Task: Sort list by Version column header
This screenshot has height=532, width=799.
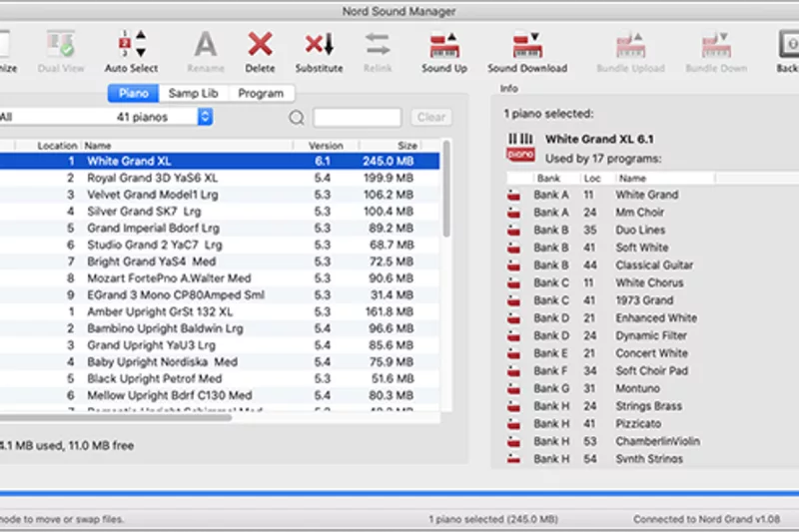Action: coord(326,146)
